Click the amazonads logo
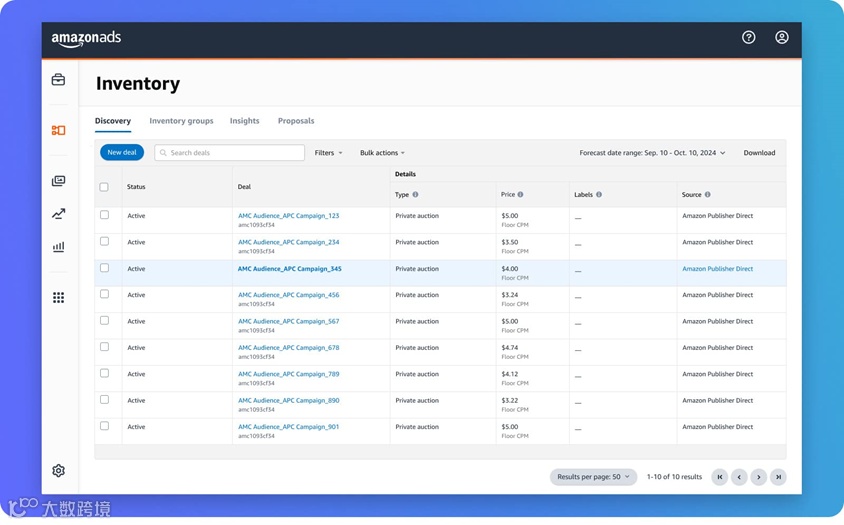Screen dimensions: 844x525 86,38
